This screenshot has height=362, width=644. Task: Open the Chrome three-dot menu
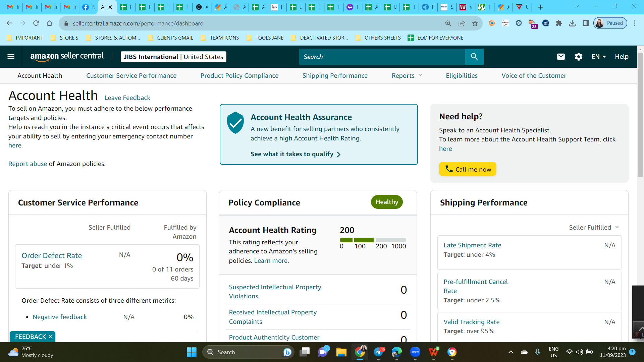point(635,23)
